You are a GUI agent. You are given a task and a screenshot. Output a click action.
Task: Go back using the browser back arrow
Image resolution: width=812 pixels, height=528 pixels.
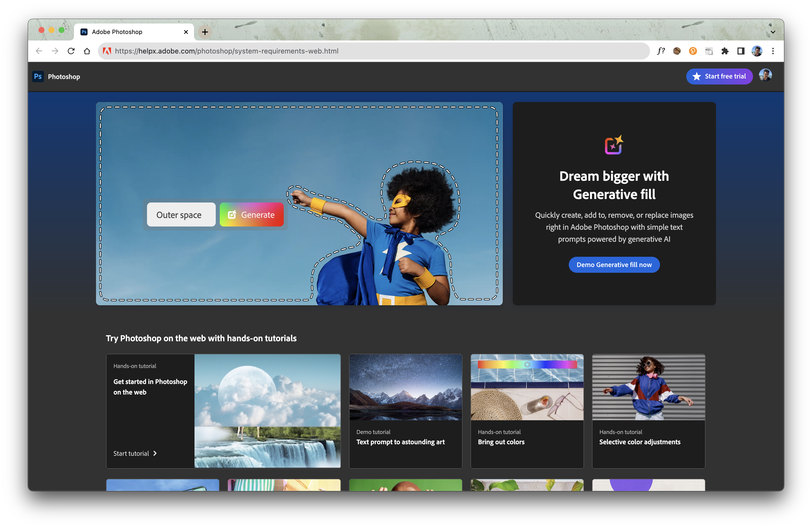39,51
